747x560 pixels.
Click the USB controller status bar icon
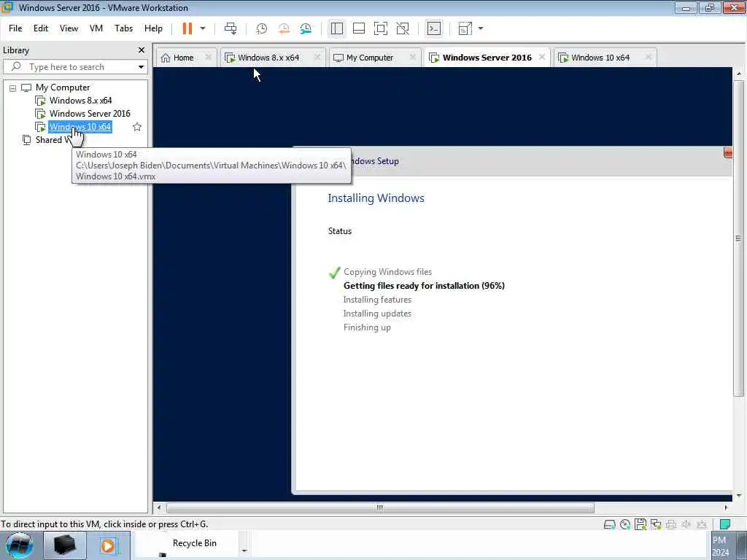pos(702,524)
